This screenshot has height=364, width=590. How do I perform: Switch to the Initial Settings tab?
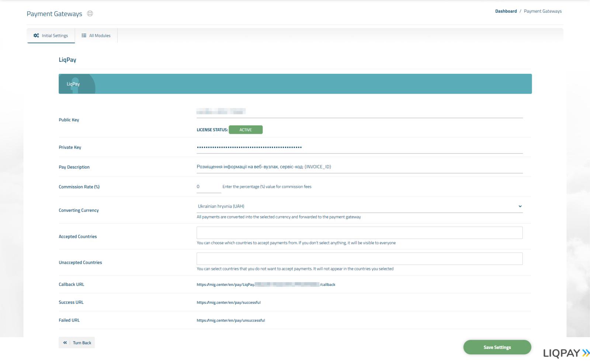click(51, 35)
